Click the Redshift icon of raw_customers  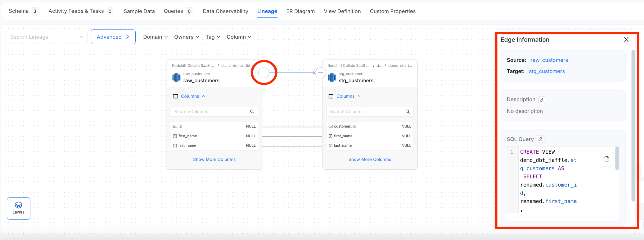(x=176, y=77)
